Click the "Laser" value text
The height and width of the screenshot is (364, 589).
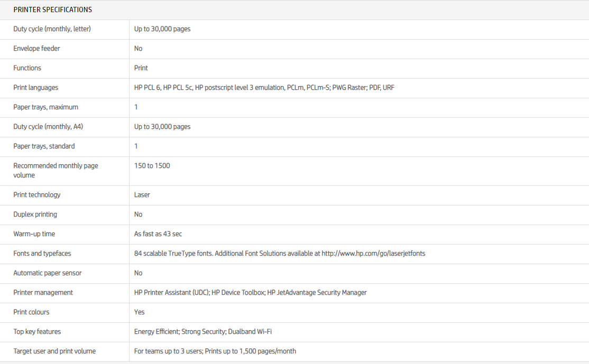click(142, 195)
